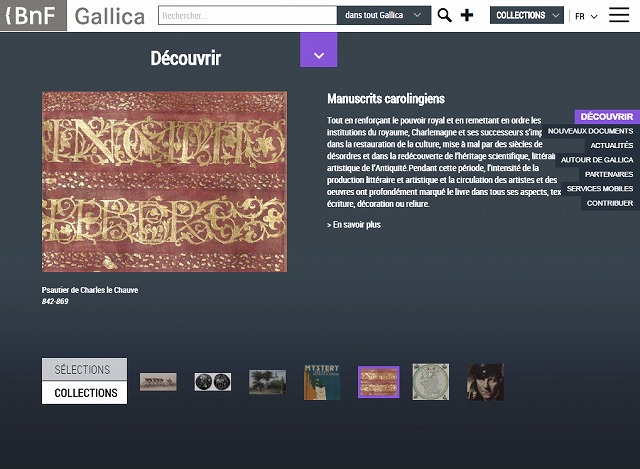Viewport: 640px width, 469px height.
Task: Click the 'Psautier de Charles le Chauve' caption
Action: pos(90,290)
